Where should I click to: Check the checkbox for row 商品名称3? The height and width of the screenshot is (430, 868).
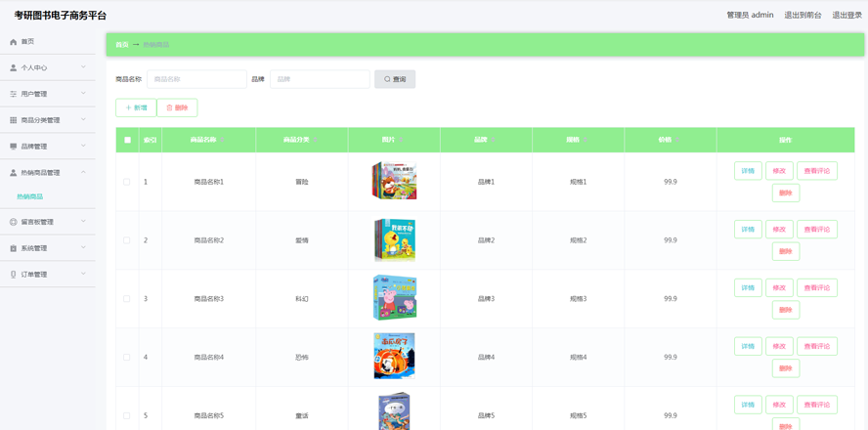tap(127, 299)
